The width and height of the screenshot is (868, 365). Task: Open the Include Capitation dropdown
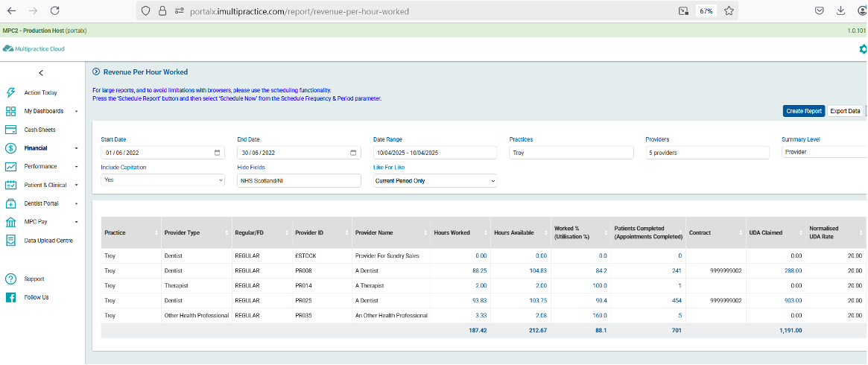click(162, 180)
